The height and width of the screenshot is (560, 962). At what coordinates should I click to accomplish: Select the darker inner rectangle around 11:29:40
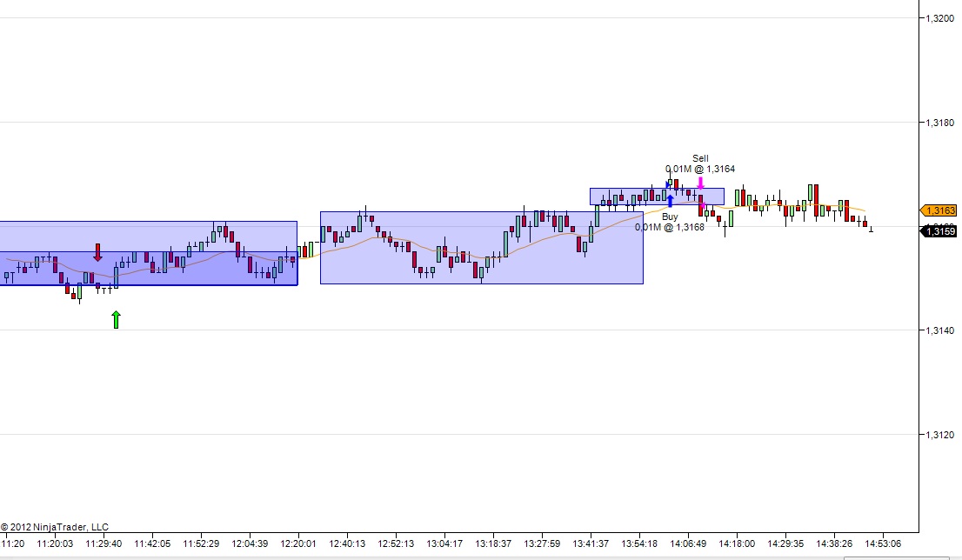point(149,268)
